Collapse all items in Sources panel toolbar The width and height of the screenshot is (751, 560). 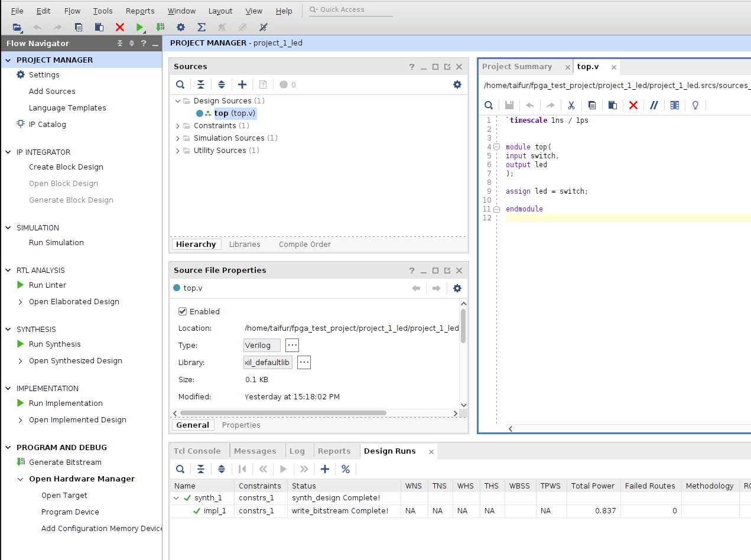(201, 84)
